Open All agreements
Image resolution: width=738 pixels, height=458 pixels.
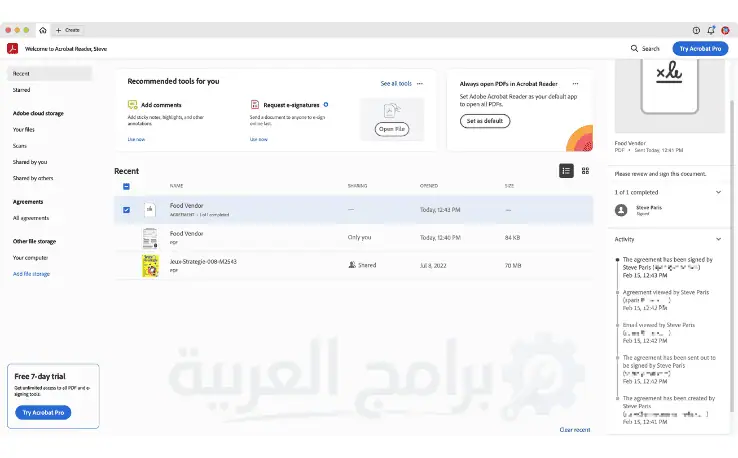click(x=31, y=218)
